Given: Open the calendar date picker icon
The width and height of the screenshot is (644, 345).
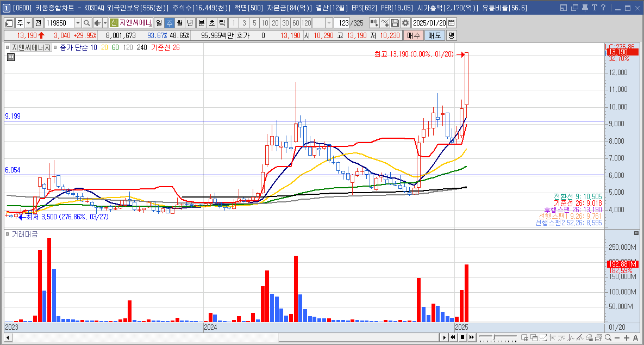Looking at the screenshot, I should pos(452,23).
